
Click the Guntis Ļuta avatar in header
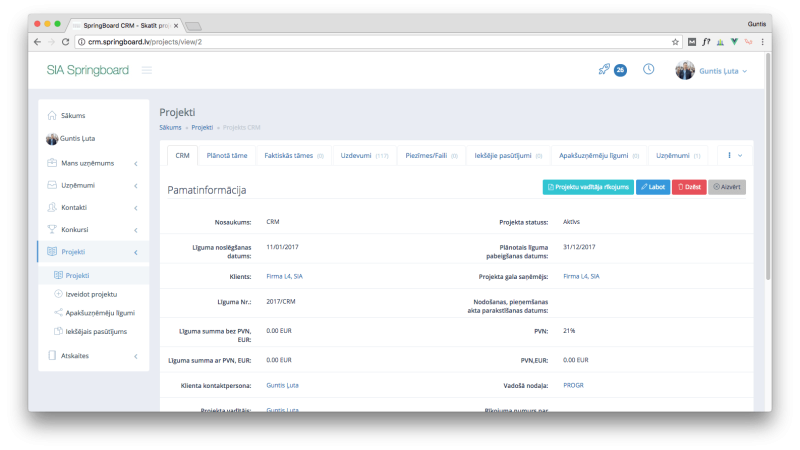click(x=685, y=70)
